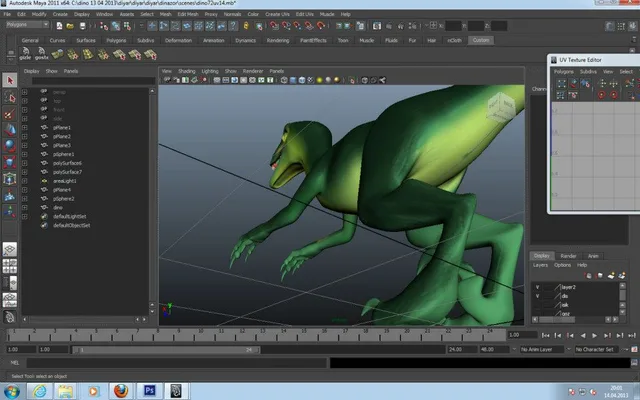
Task: Toggle viewport wireframe cube icon
Action: 284,80
